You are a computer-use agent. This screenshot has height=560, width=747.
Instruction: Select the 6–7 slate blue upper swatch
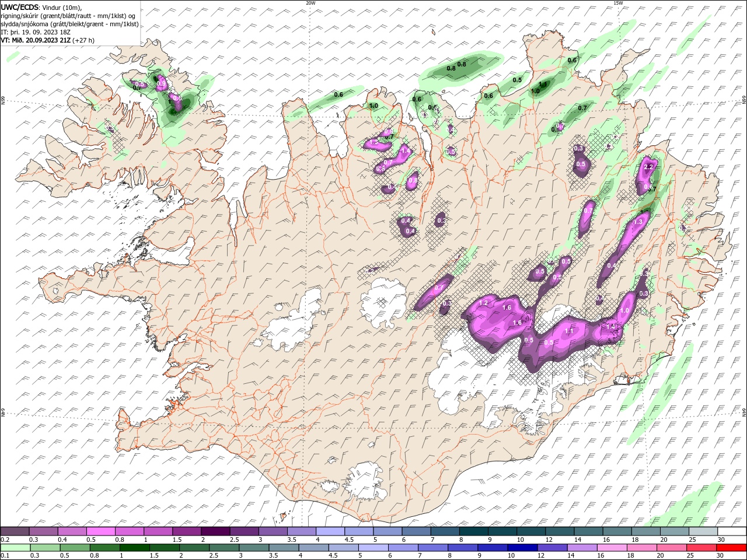tap(416, 531)
